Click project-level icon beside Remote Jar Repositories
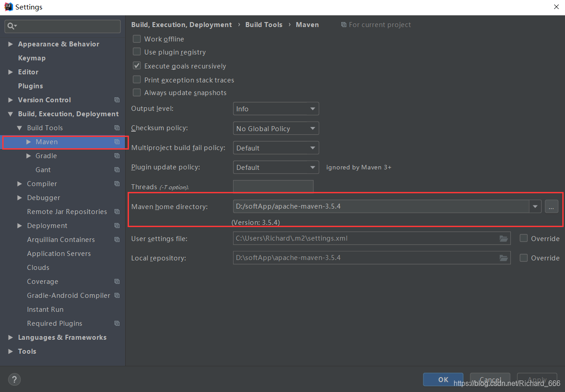Screen dimensions: 565x392 coord(117,212)
